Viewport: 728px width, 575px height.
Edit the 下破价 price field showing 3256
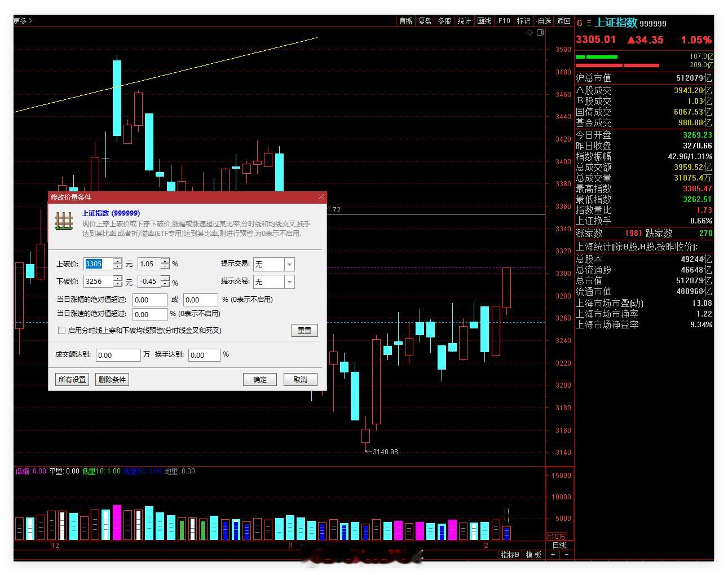click(x=98, y=281)
